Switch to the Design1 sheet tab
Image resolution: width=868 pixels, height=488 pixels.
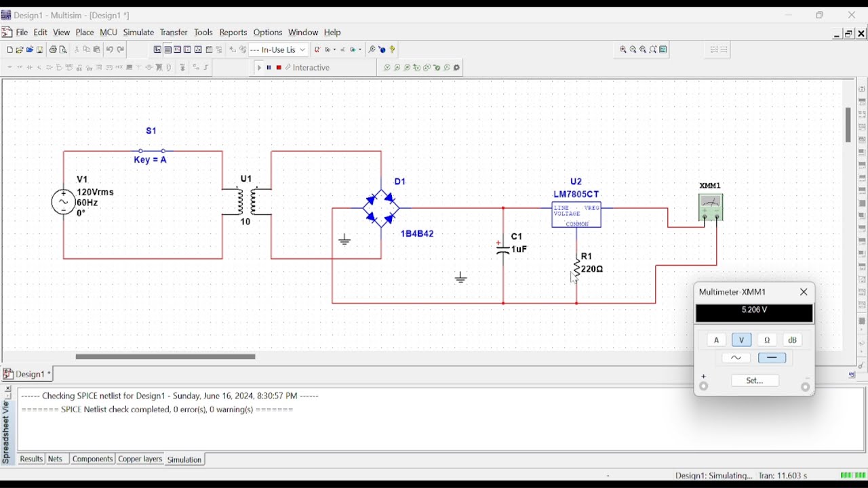tap(28, 374)
